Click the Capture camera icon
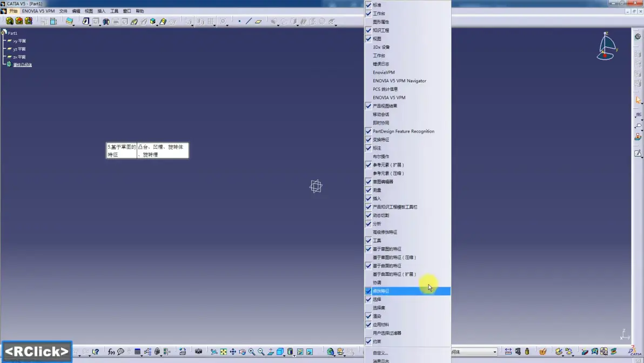The height and width of the screenshot is (363, 644). click(x=198, y=352)
